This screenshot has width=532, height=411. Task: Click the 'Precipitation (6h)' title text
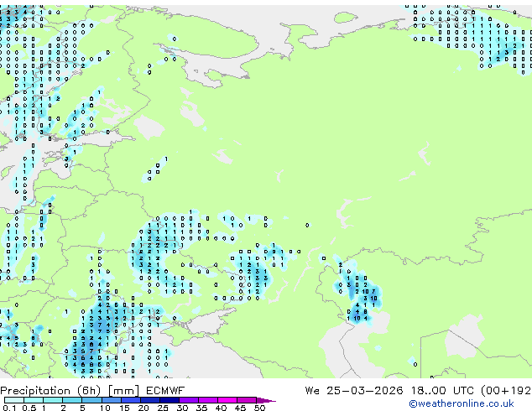(x=50, y=391)
